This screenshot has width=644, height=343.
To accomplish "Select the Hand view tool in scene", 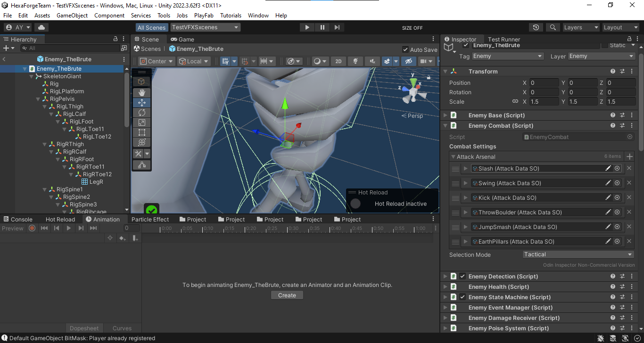I will coord(141,93).
